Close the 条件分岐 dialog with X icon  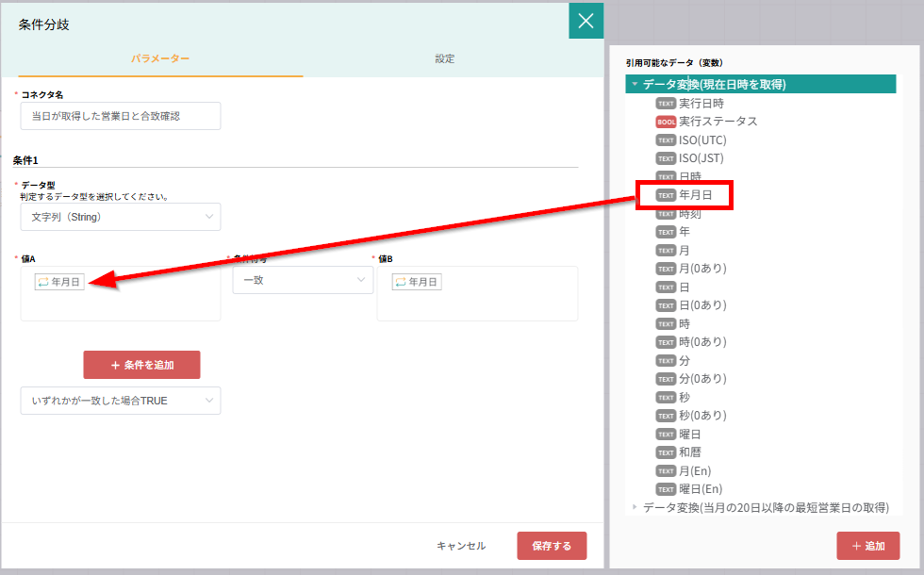coord(586,21)
